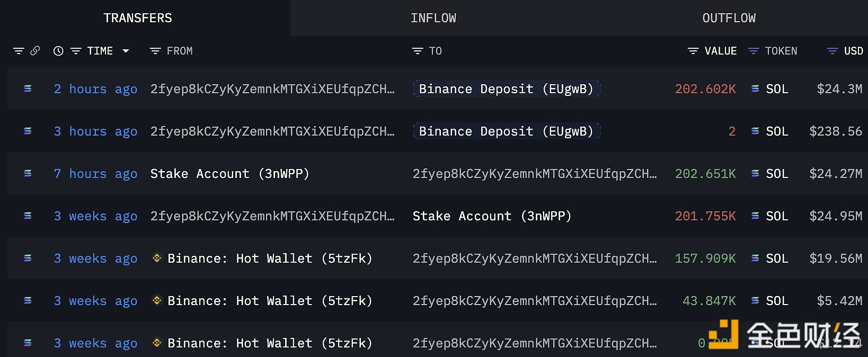Image resolution: width=868 pixels, height=357 pixels.
Task: Click the VALUE column filter icon
Action: (x=693, y=51)
